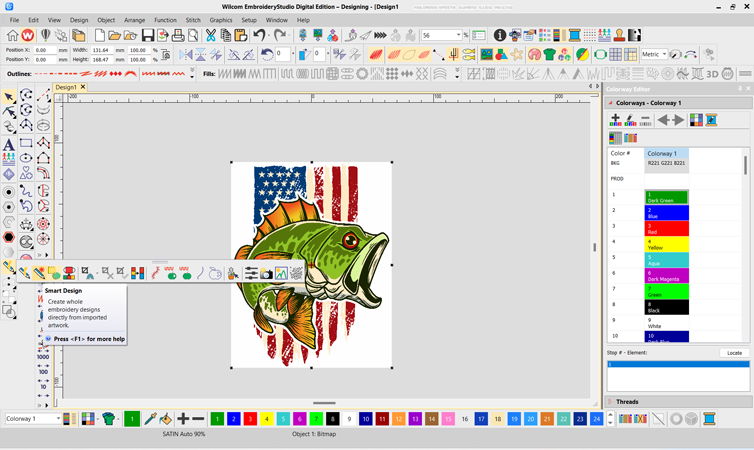Image resolution: width=754 pixels, height=450 pixels.
Task: Open the Graphics menu
Action: (221, 20)
